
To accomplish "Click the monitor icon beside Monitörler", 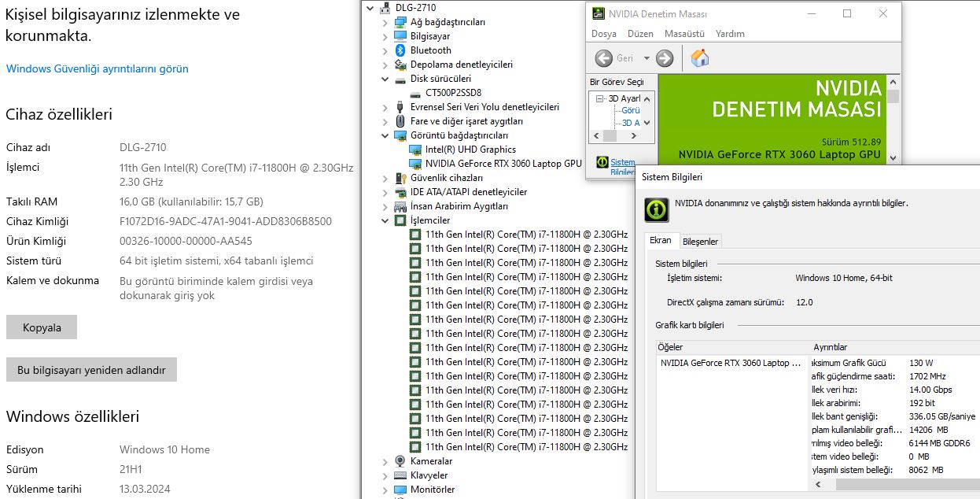I will pyautogui.click(x=400, y=490).
